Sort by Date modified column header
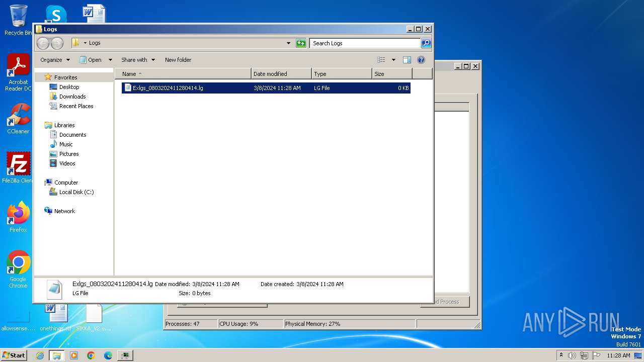Viewport: 644px width, 362px height. tap(281, 74)
